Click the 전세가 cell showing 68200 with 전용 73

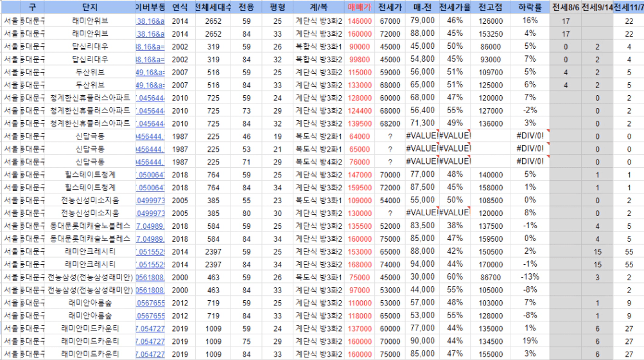(390, 111)
